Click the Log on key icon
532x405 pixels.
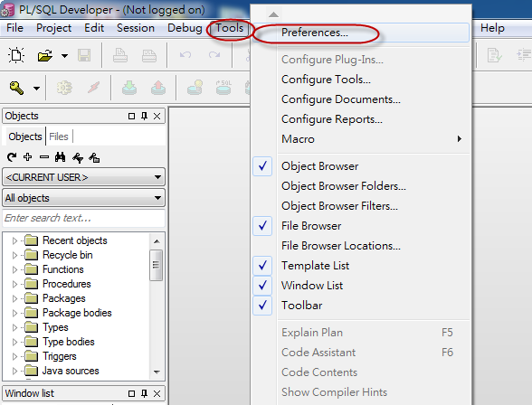(x=16, y=88)
